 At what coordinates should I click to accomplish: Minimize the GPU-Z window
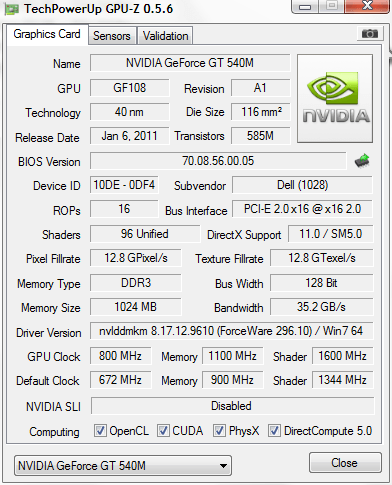305,6
